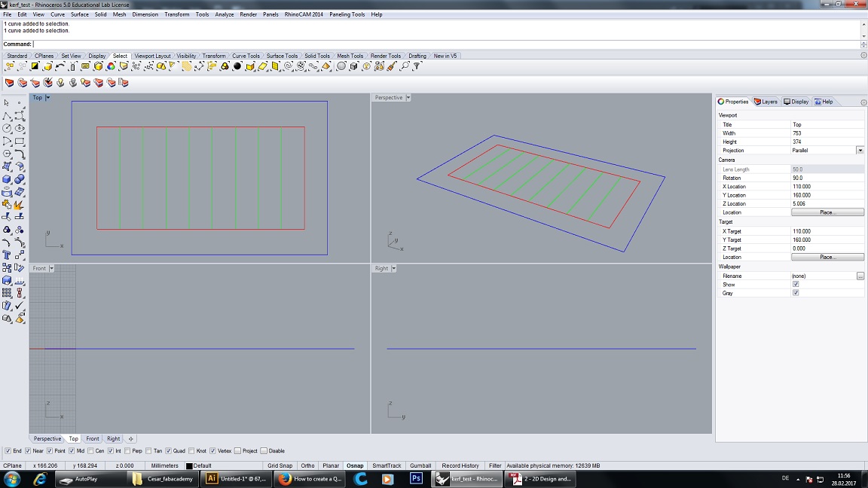Click into the Command input field
This screenshot has height=488, width=868.
tap(446, 44)
